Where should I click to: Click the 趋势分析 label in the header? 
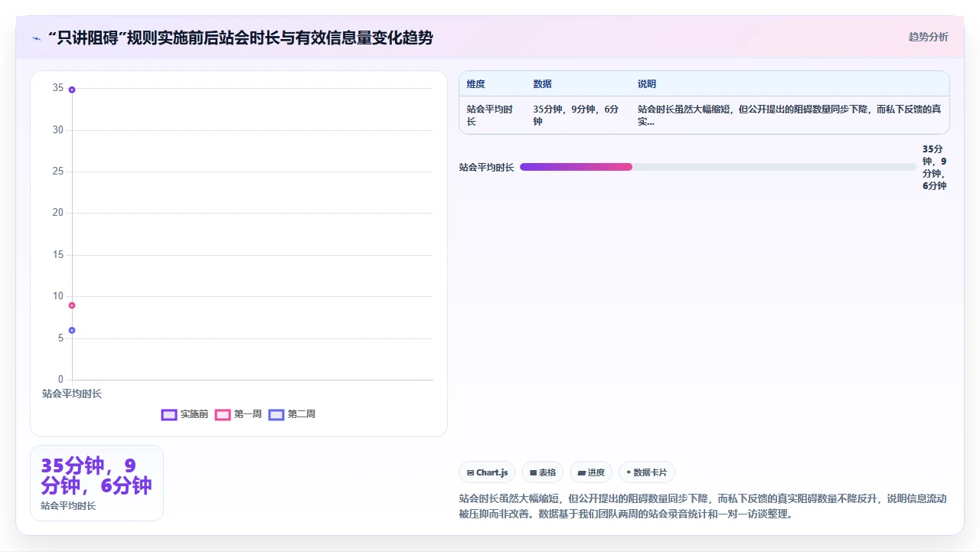928,37
